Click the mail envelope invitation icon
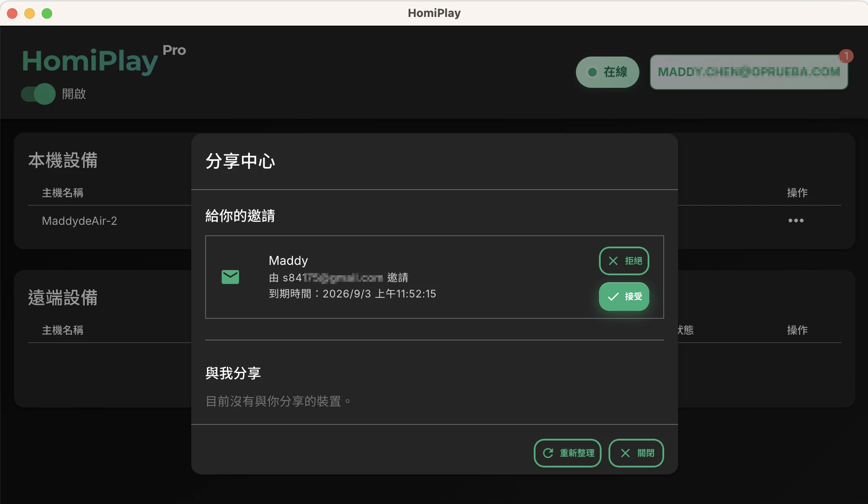The width and height of the screenshot is (868, 504). pyautogui.click(x=230, y=277)
